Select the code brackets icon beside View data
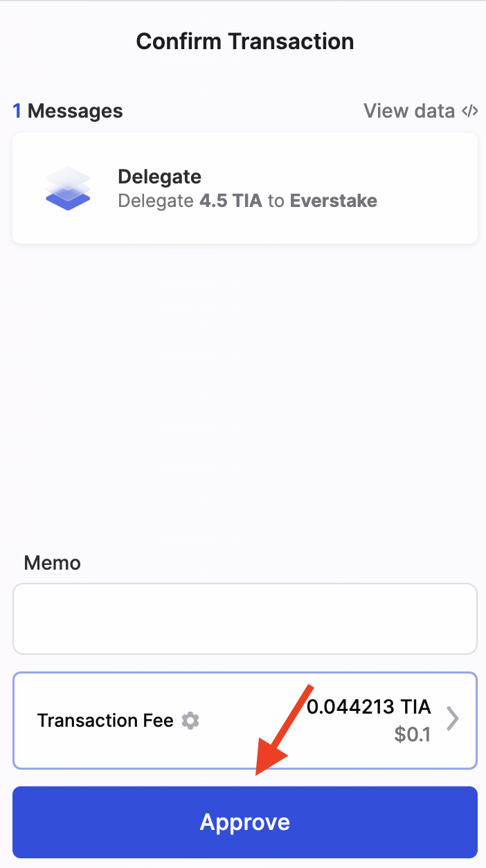 tap(468, 111)
